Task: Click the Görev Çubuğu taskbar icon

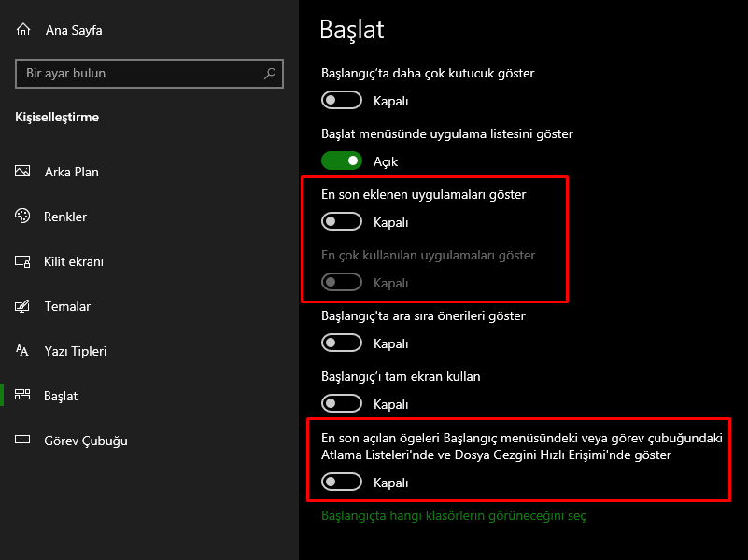Action: click(23, 441)
